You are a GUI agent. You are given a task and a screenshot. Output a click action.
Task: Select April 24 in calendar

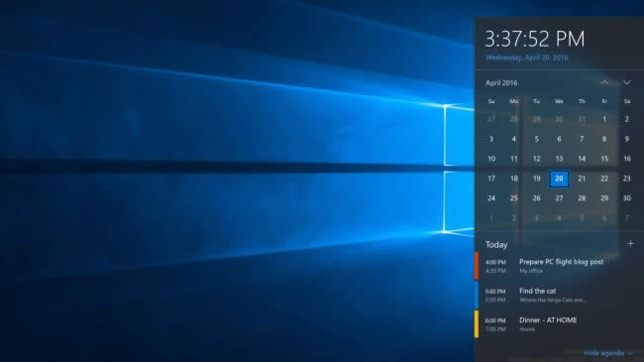(491, 198)
